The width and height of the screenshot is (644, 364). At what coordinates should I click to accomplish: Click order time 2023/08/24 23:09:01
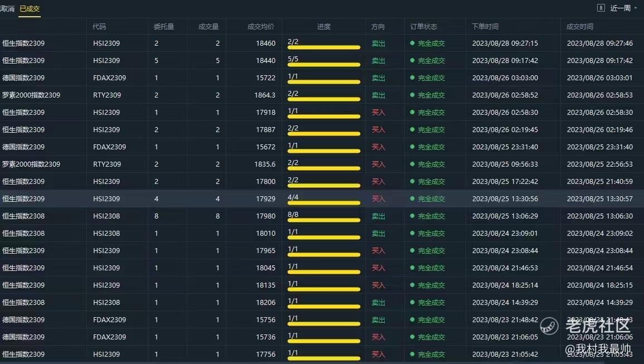tap(505, 234)
